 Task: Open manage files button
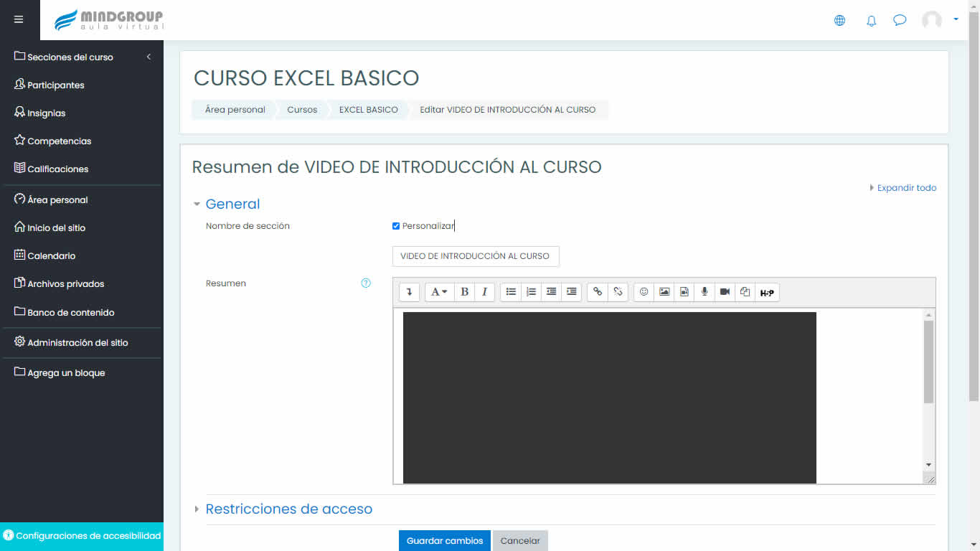click(745, 292)
